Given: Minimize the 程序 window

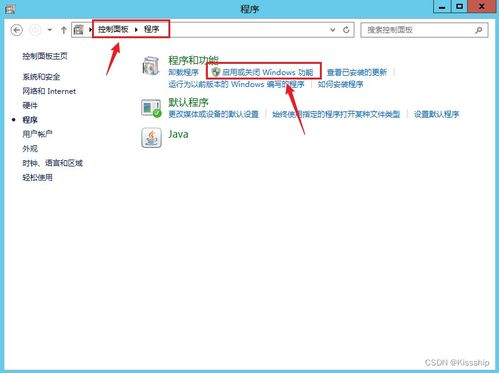Looking at the screenshot, I should click(442, 7).
